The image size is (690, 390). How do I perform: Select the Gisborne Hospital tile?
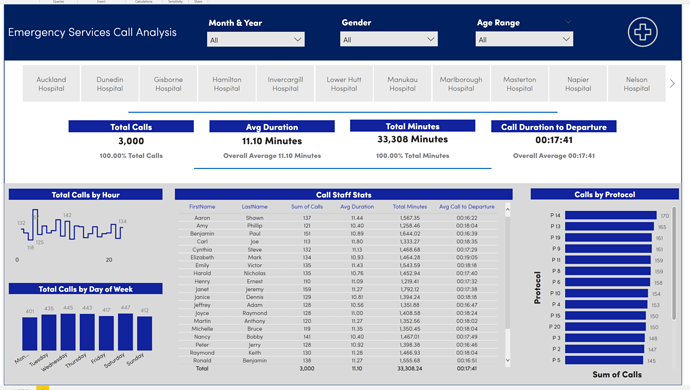pyautogui.click(x=168, y=84)
